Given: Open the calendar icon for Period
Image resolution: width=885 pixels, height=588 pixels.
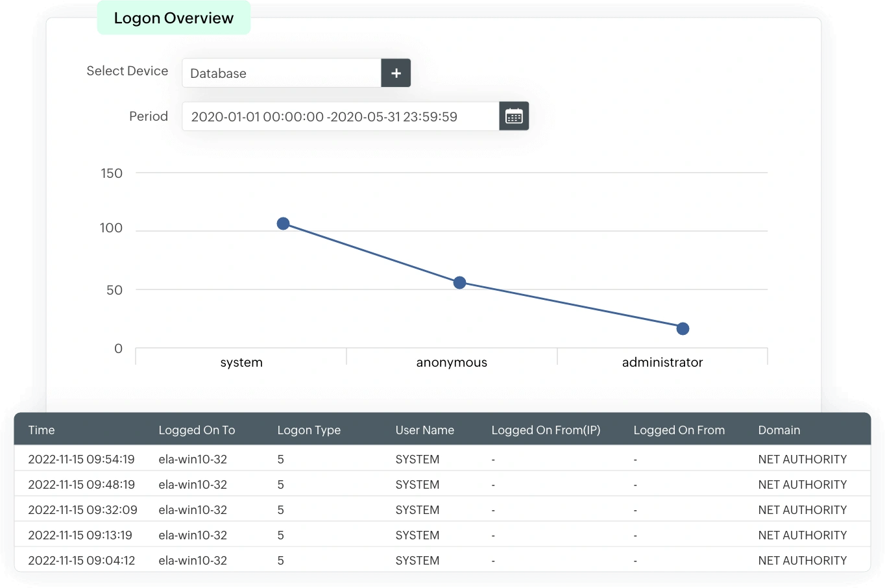Looking at the screenshot, I should [514, 116].
